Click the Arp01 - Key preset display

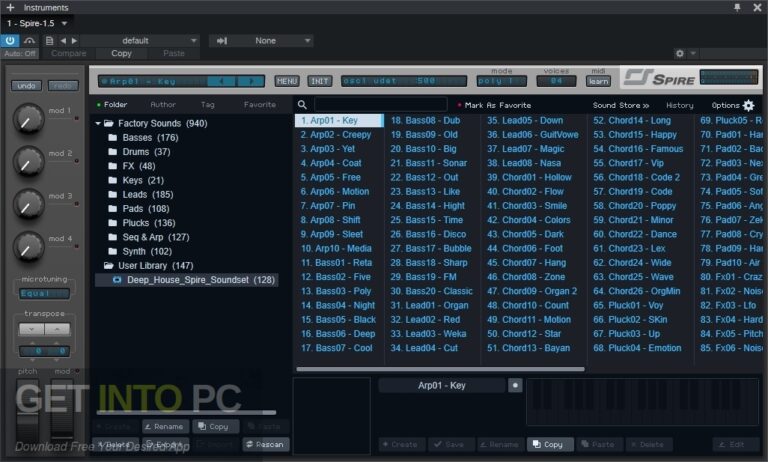coord(152,81)
